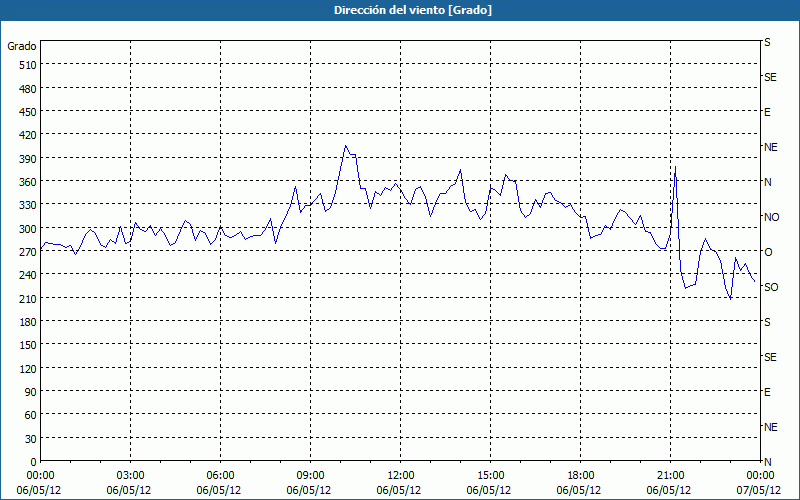
Task: Choose the 18:00 time label
Action: [x=581, y=476]
